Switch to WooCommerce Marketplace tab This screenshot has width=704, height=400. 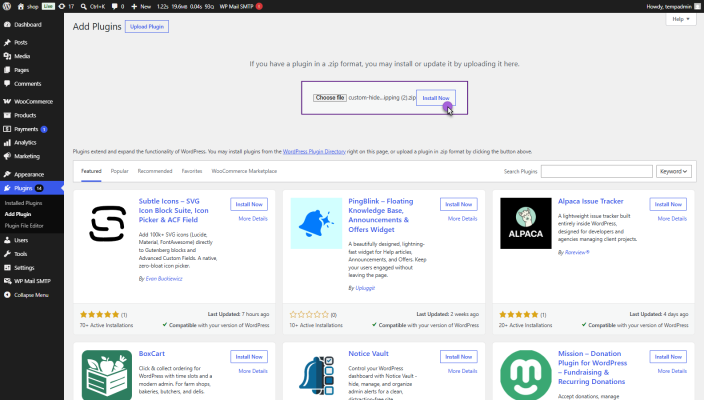244,171
